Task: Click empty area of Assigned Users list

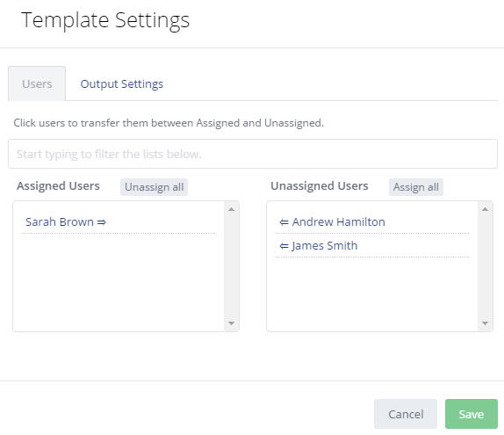Action: [119, 283]
